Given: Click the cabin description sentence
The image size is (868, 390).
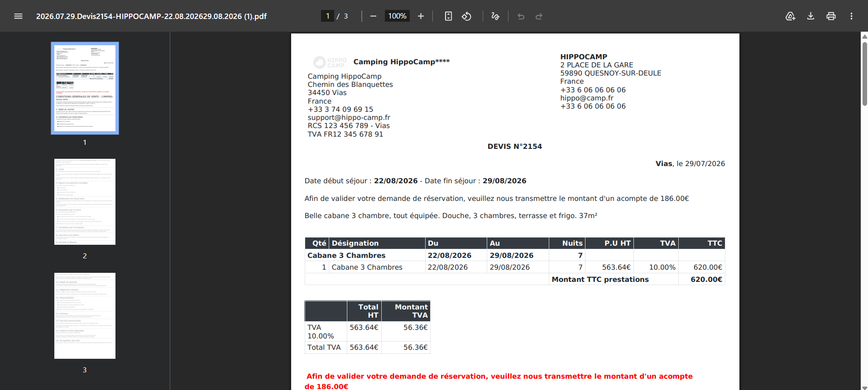Looking at the screenshot, I should 451,216.
